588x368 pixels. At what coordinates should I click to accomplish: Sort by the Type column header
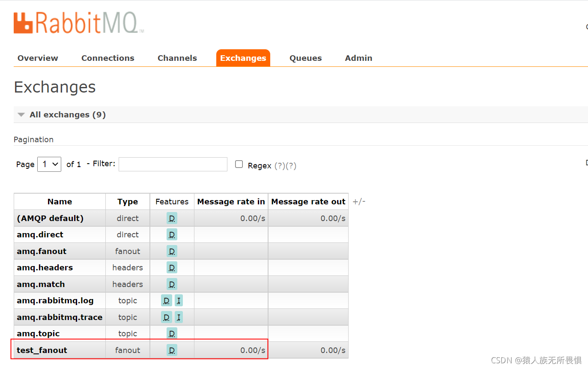pyautogui.click(x=128, y=201)
